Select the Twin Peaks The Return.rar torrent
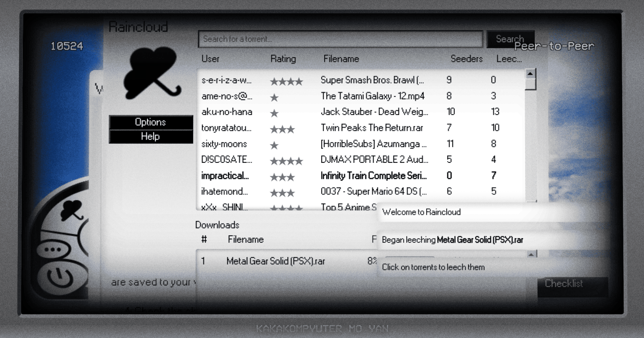The height and width of the screenshot is (338, 644). click(372, 128)
